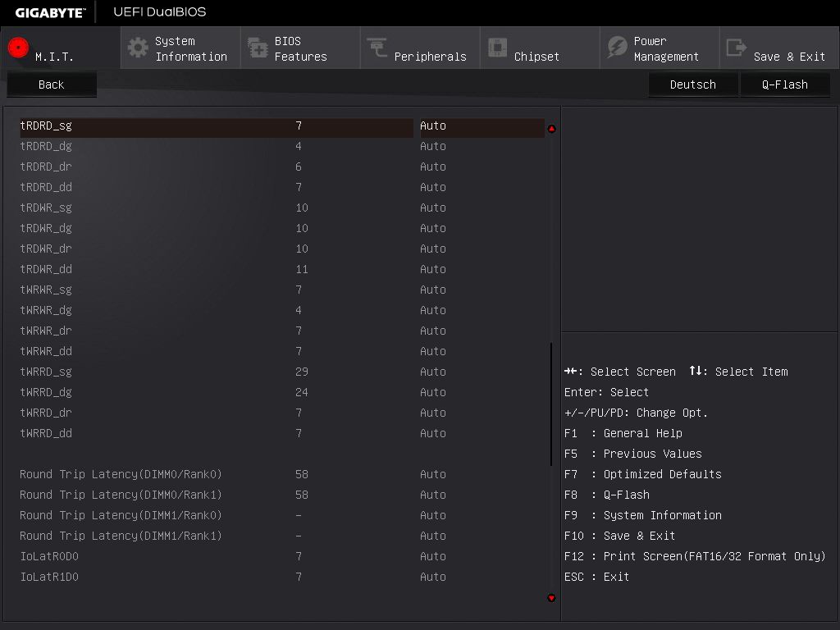Change Auto for Round Trip Latency DIMM0/Rank0
The image size is (840, 630).
tap(433, 474)
